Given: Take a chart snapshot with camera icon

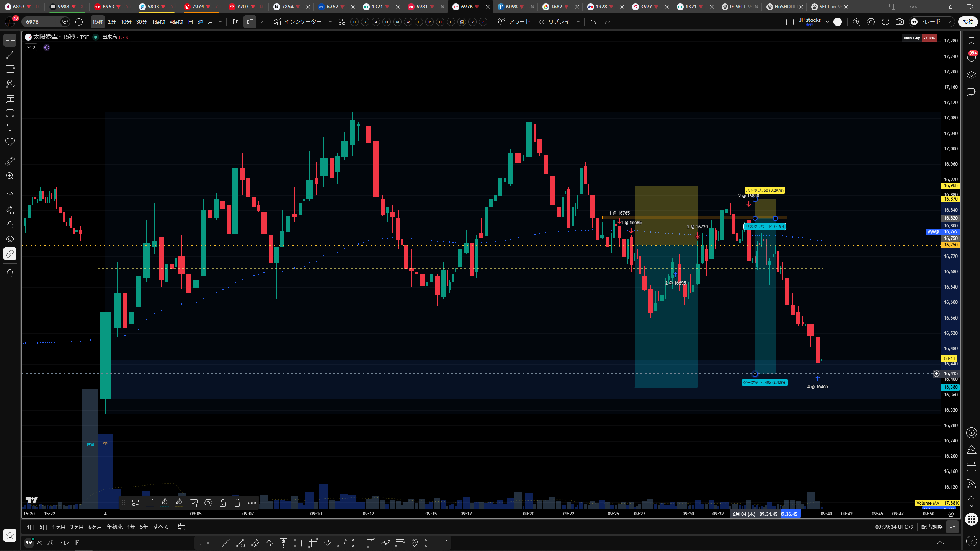Looking at the screenshot, I should pyautogui.click(x=900, y=22).
